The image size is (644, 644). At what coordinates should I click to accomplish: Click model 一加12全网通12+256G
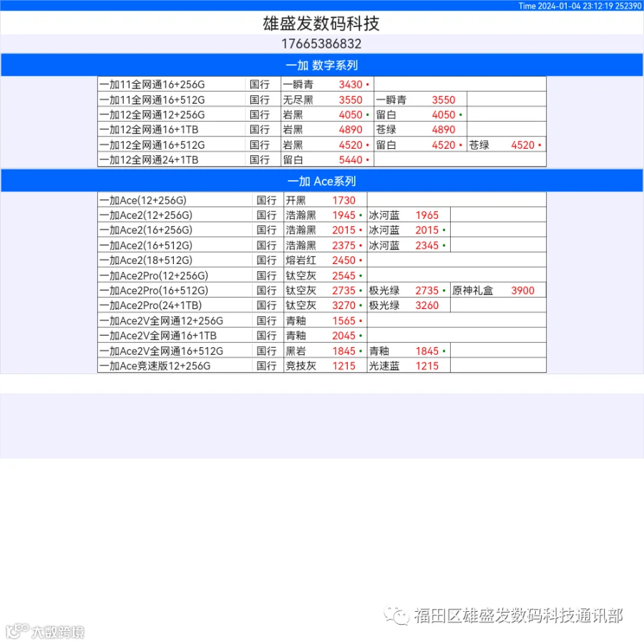152,114
